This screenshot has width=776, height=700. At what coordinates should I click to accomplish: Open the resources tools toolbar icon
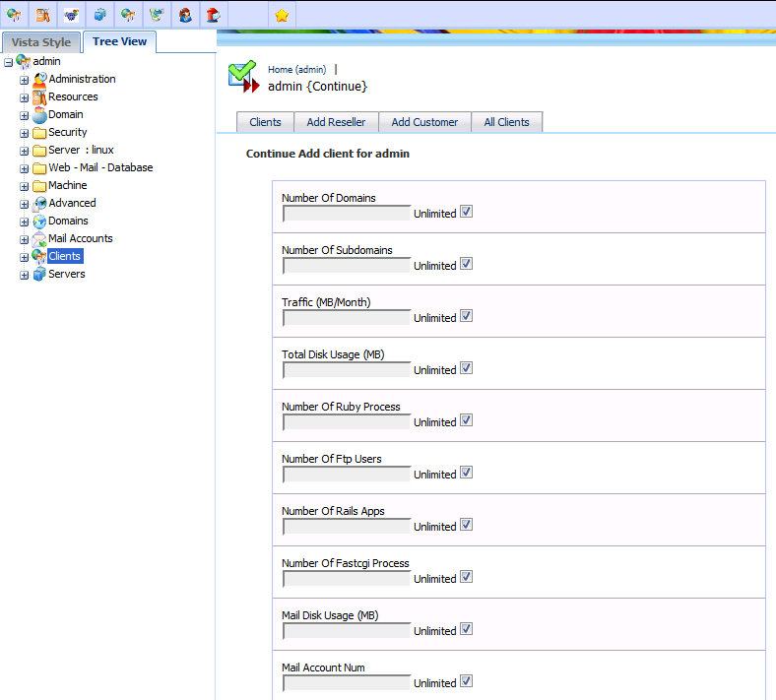(42, 15)
